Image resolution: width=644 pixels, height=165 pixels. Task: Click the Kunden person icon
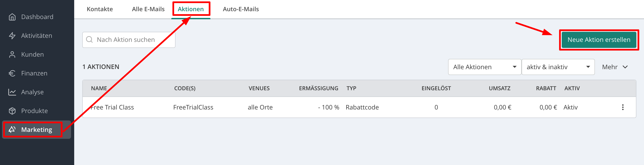click(x=12, y=54)
